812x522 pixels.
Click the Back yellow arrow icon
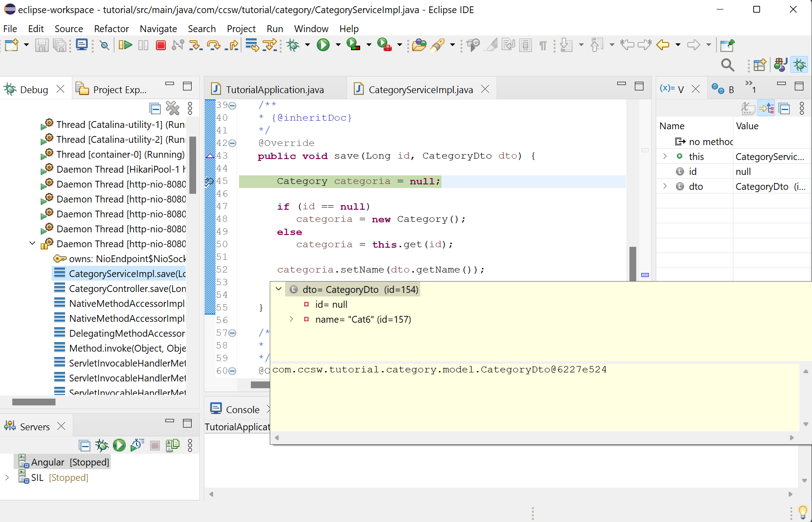click(662, 45)
